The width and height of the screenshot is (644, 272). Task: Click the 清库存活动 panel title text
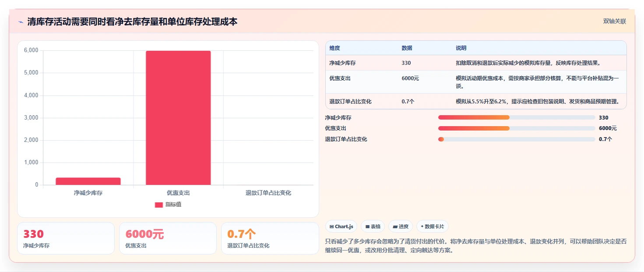pos(132,22)
